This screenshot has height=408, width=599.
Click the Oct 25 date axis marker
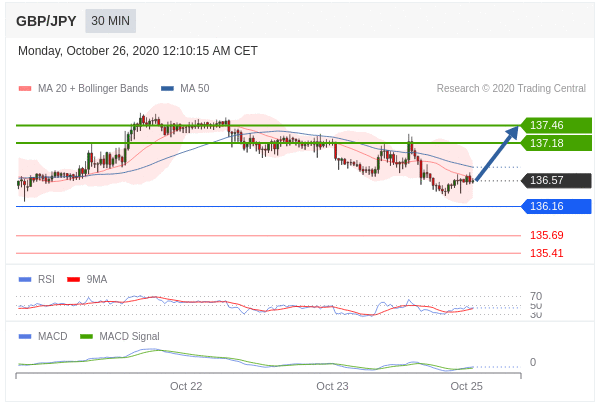tap(466, 386)
